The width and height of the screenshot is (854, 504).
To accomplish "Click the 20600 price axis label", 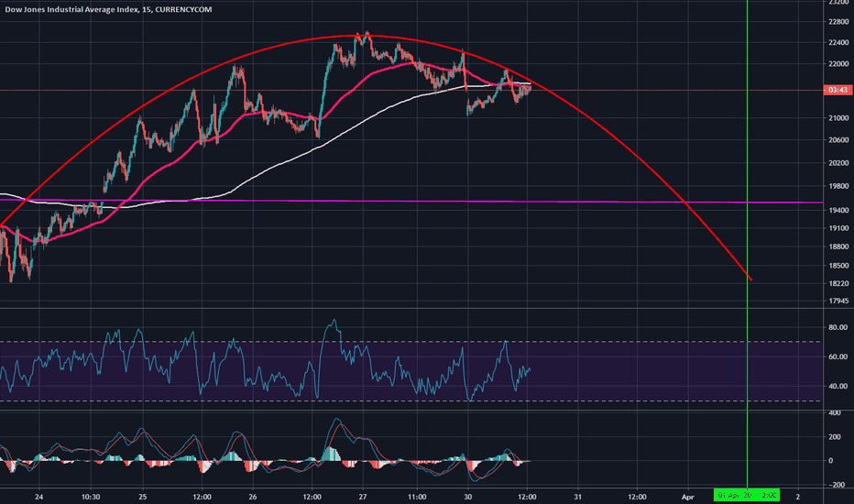I will click(x=838, y=140).
